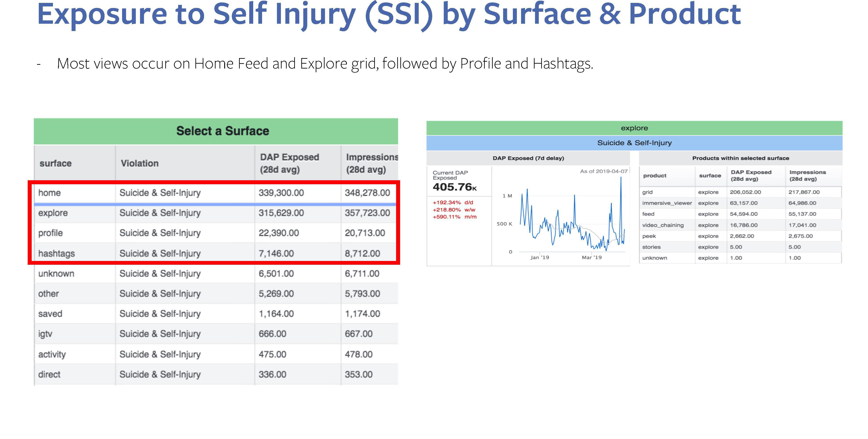Viewport: 868px width, 439px height.
Task: Click the +192.34% d/d change
Action: click(453, 203)
